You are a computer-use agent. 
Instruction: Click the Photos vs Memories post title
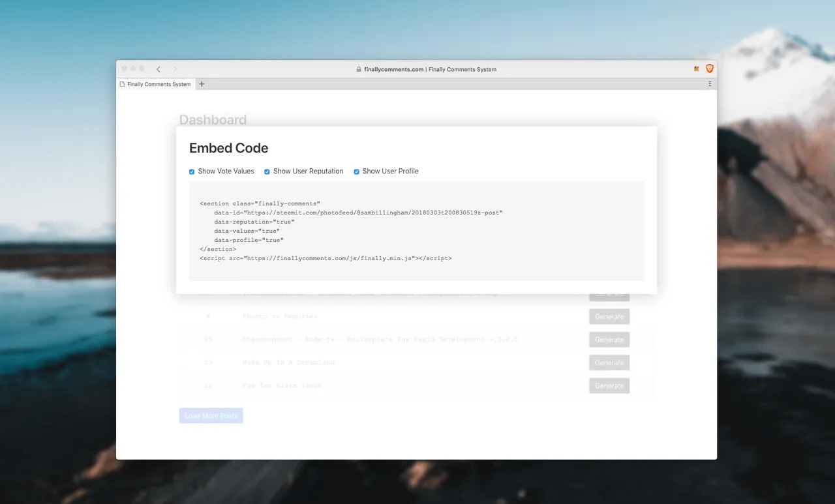pyautogui.click(x=280, y=316)
